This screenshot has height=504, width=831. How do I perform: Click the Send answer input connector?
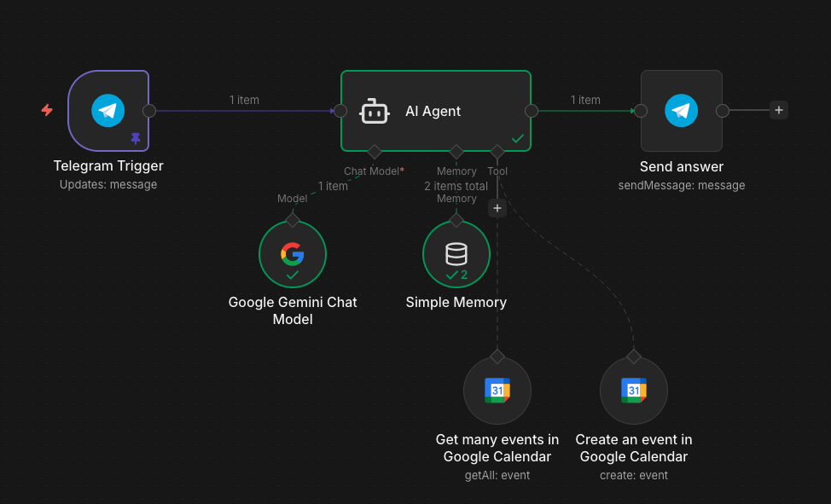point(641,111)
